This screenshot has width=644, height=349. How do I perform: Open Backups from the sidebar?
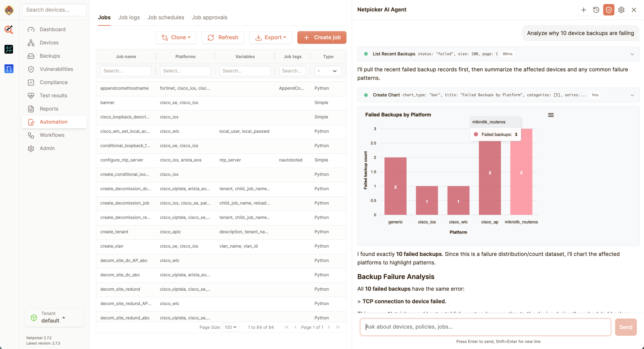point(54,56)
